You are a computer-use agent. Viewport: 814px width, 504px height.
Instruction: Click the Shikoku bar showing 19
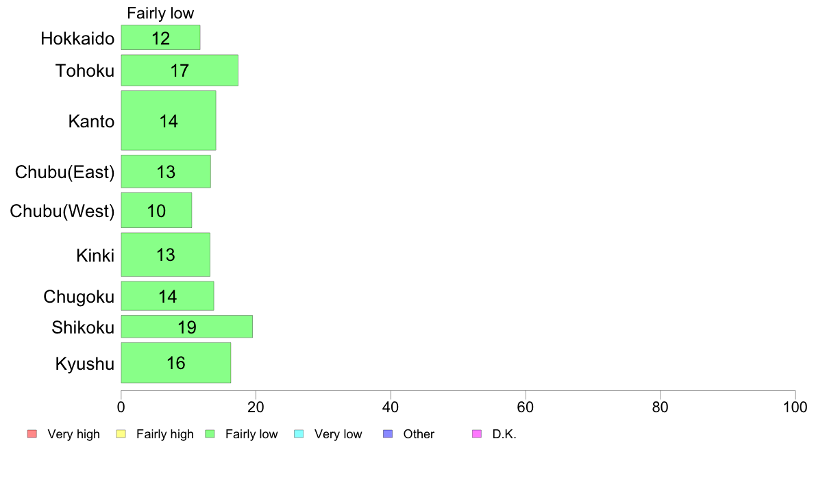[186, 327]
